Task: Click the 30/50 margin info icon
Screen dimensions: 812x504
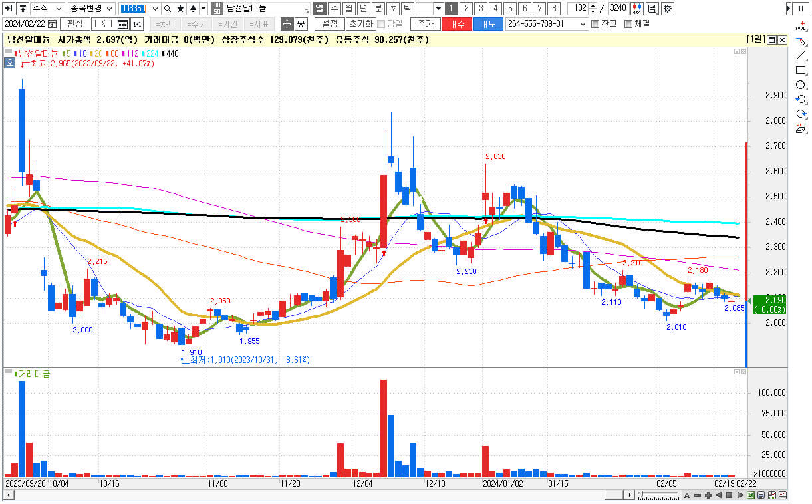Action: point(217,9)
